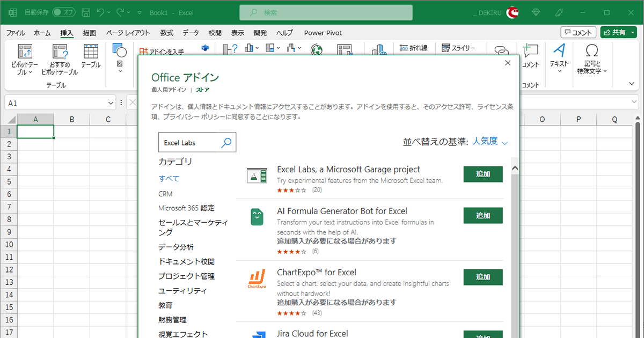Open the テキスト group in ribbon

click(559, 58)
